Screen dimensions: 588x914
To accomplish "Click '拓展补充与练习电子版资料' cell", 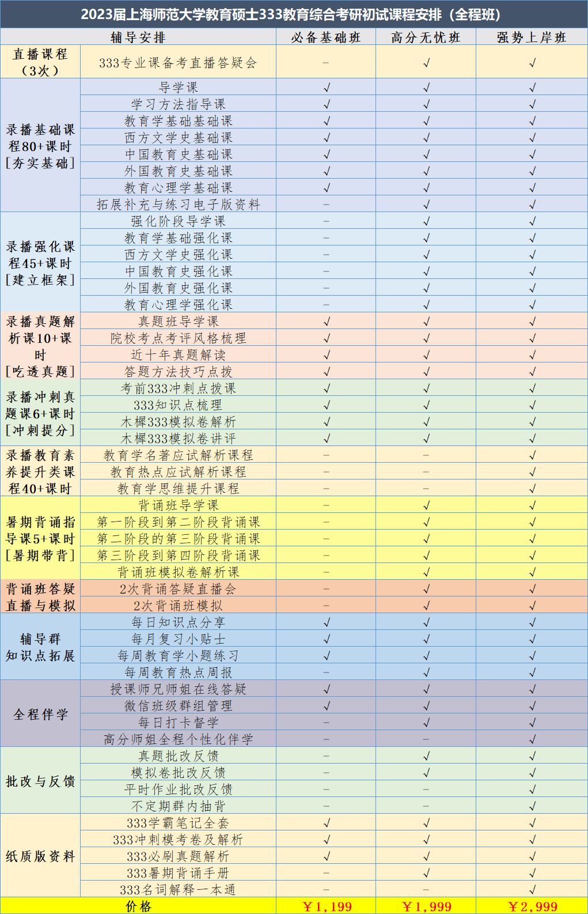I will (x=178, y=205).
